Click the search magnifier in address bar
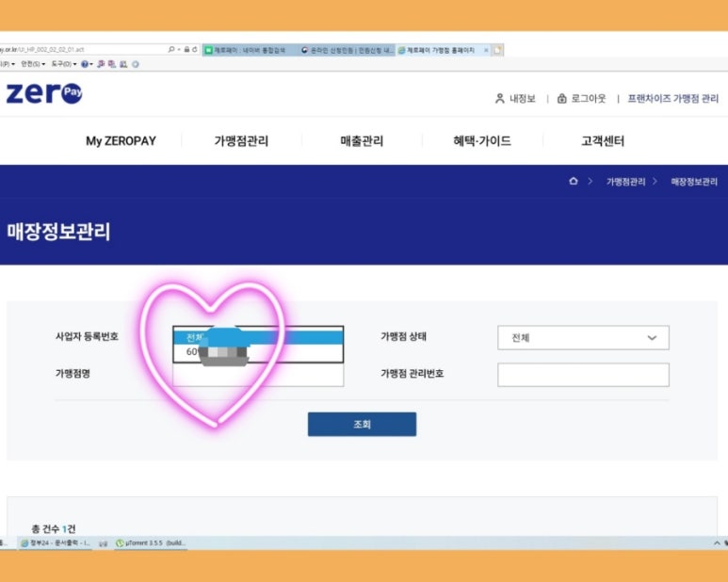 171,49
